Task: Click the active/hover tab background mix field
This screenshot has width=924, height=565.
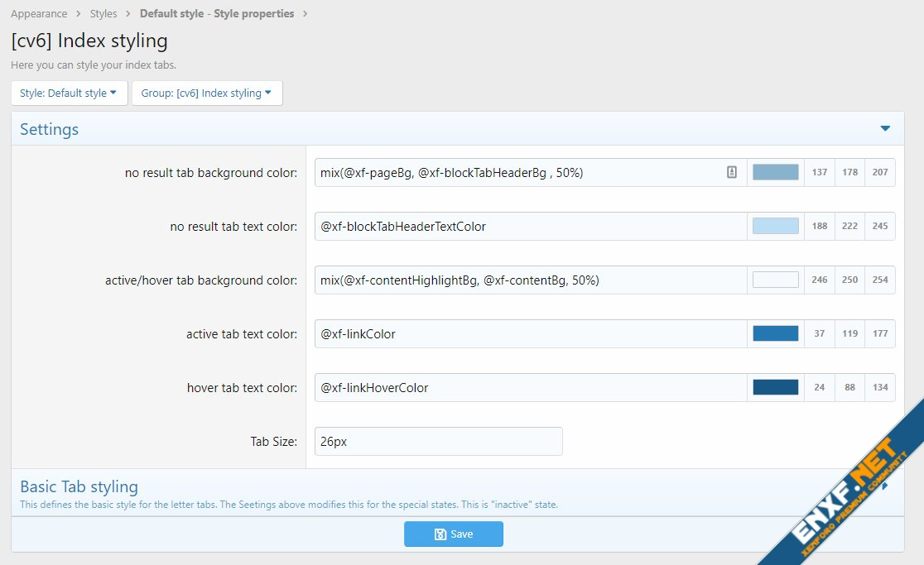Action: coord(530,280)
